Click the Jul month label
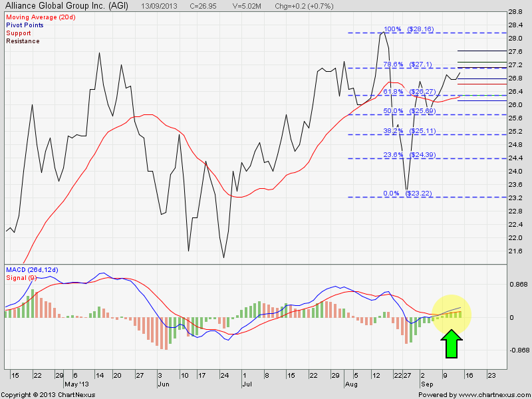This screenshot has height=399, width=532. [247, 384]
